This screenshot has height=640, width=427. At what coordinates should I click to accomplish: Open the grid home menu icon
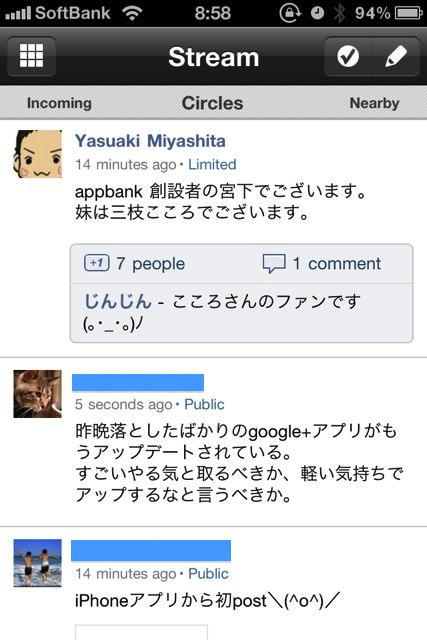pyautogui.click(x=31, y=56)
